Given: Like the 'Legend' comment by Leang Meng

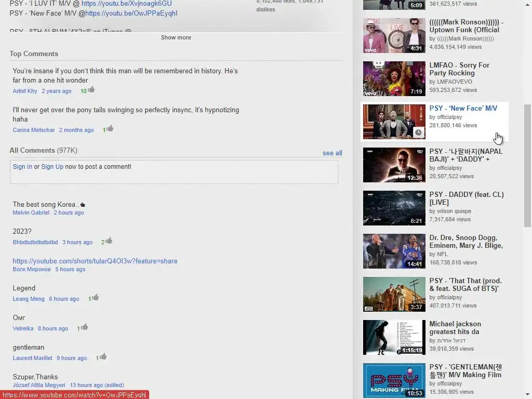Looking at the screenshot, I should click(96, 298).
